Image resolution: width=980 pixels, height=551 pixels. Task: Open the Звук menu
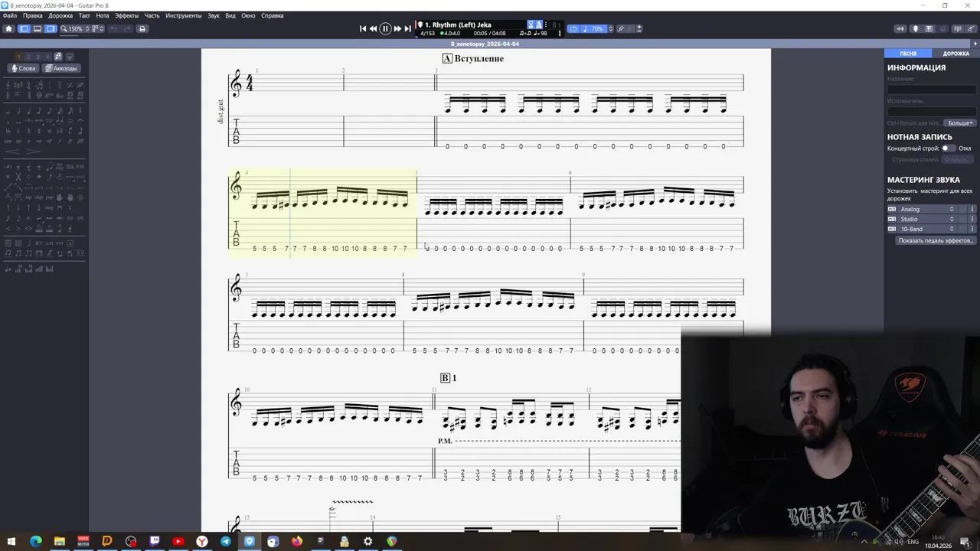pyautogui.click(x=214, y=15)
